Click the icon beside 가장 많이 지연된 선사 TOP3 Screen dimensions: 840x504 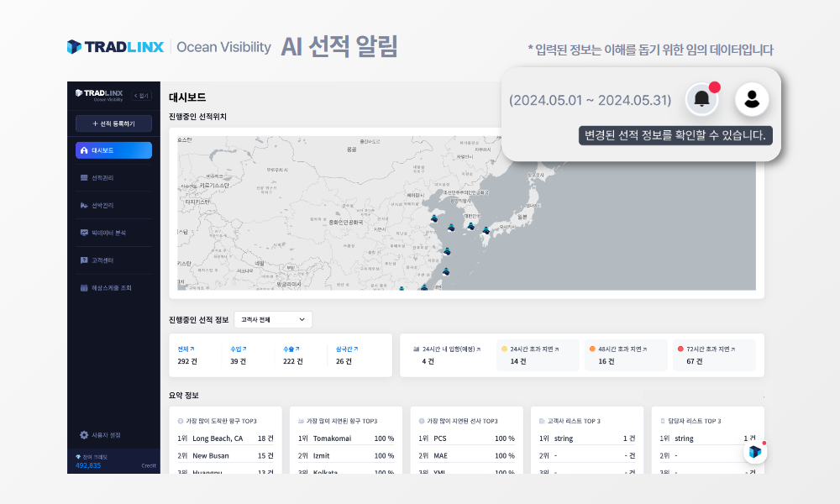(x=422, y=421)
